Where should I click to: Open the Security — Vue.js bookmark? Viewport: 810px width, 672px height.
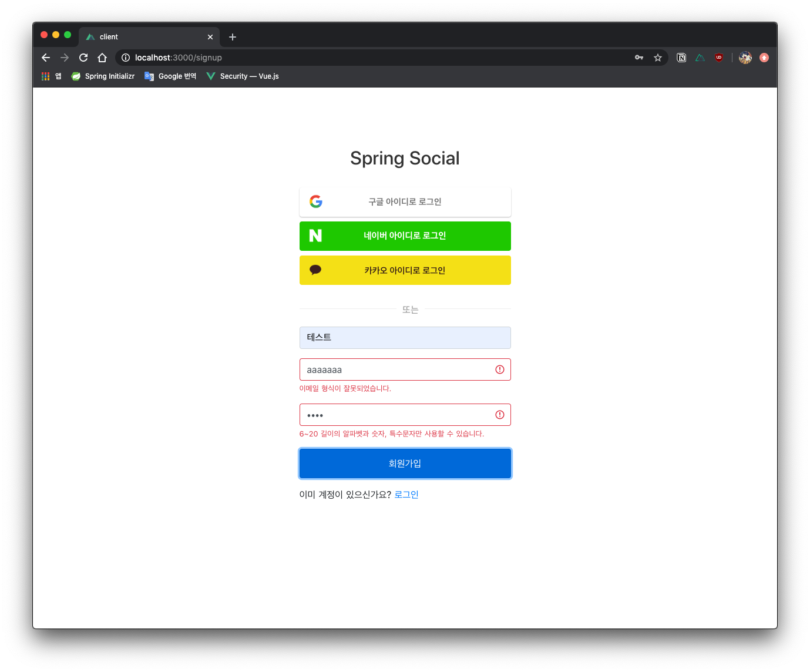click(x=243, y=76)
